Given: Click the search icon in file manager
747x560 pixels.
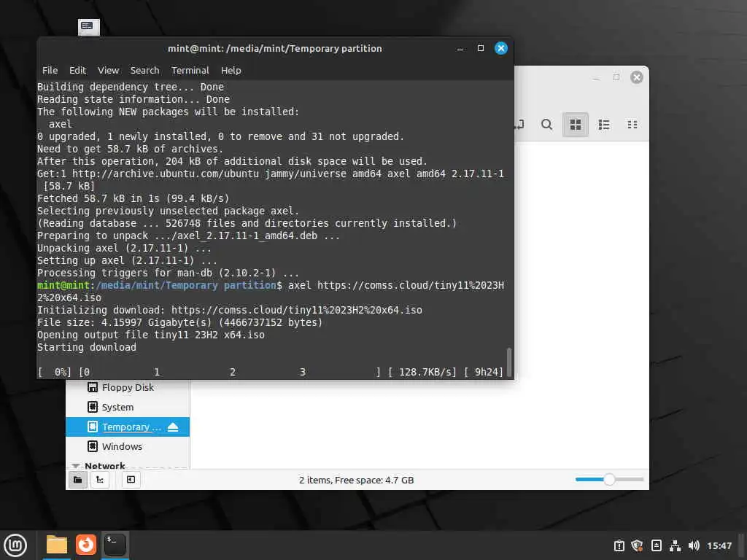Looking at the screenshot, I should point(547,125).
